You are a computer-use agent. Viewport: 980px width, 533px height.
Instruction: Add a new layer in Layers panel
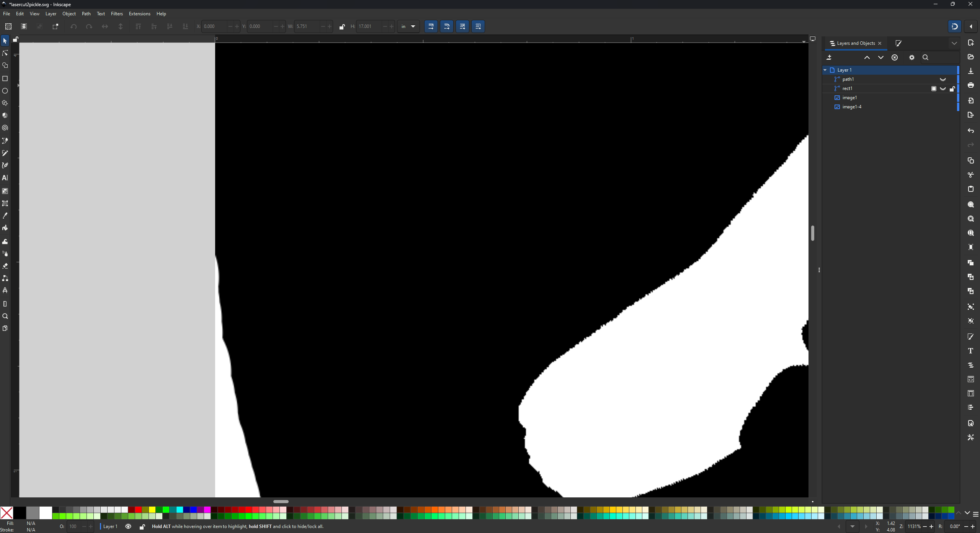[829, 57]
